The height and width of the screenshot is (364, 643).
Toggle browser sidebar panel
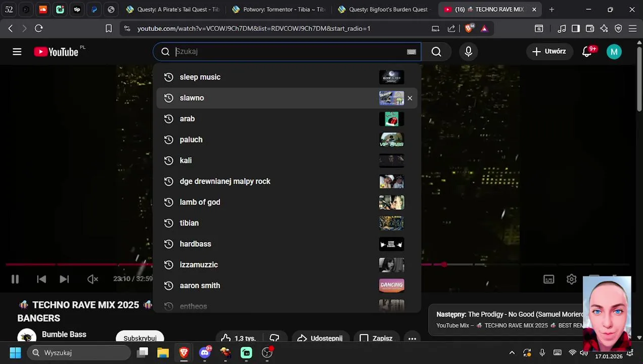click(576, 29)
